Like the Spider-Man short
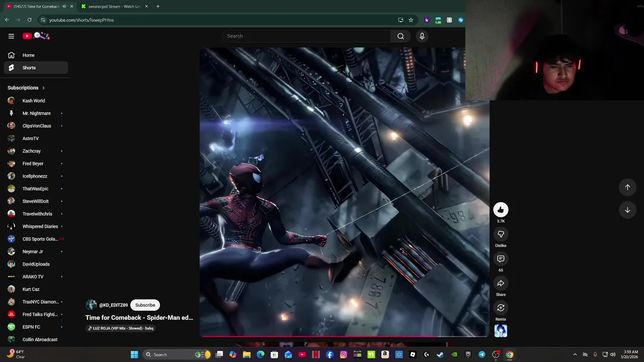The width and height of the screenshot is (644, 362). point(501,210)
